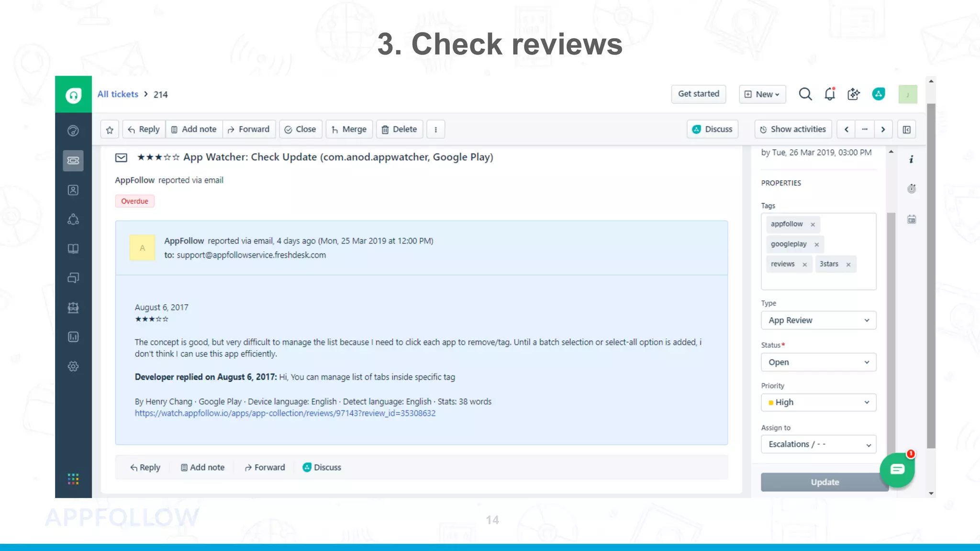
Task: Open the Contacts icon in sidebar
Action: tap(73, 190)
